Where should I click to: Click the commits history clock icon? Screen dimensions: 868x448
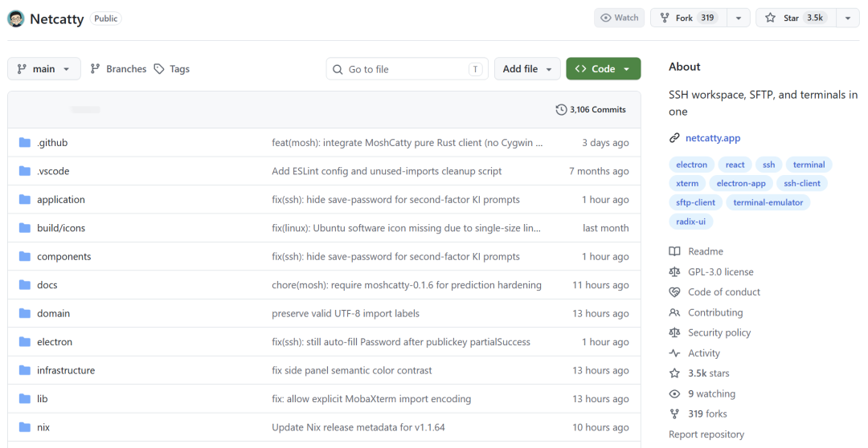(561, 109)
